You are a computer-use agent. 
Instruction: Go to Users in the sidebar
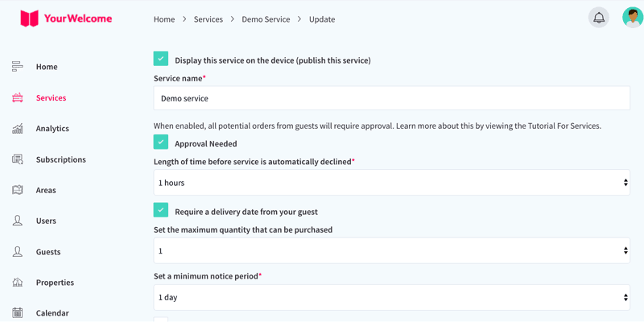(x=46, y=221)
